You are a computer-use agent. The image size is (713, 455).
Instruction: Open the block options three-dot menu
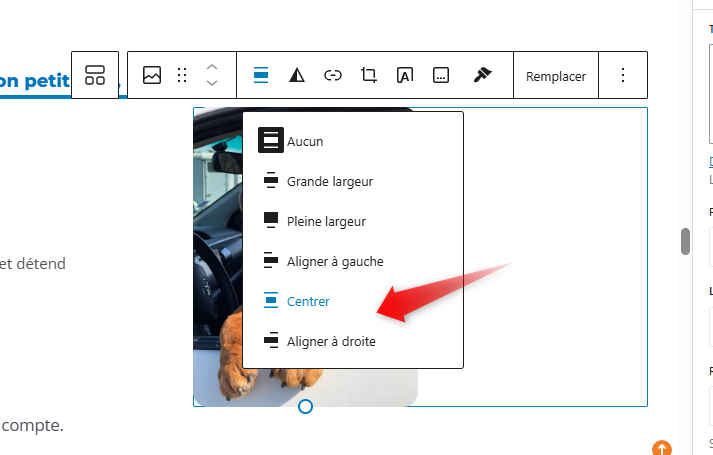[x=623, y=75]
